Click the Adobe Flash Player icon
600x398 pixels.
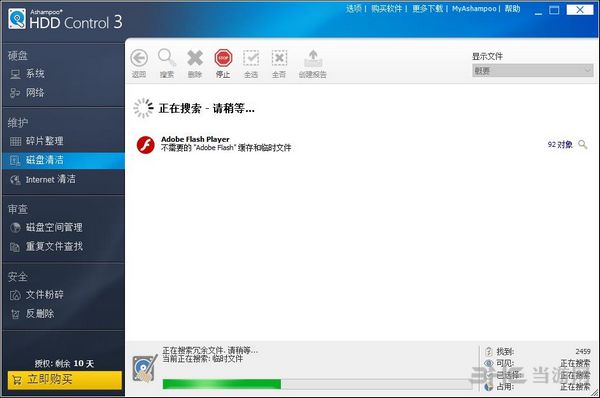145,145
